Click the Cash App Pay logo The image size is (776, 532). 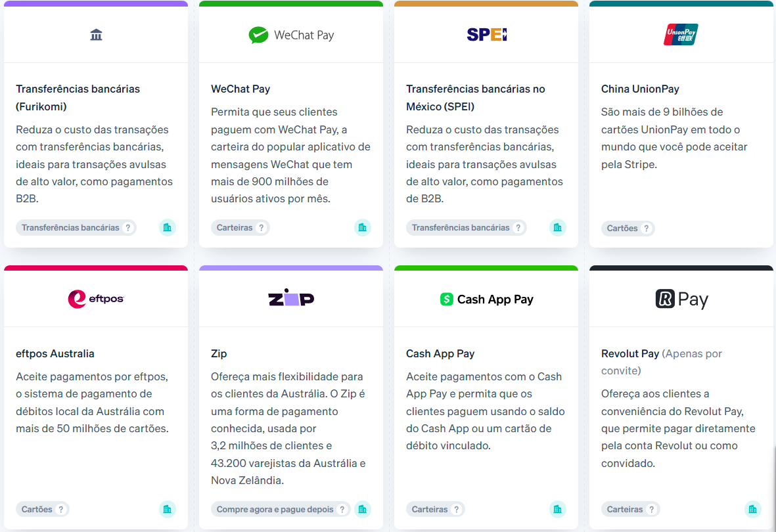(x=486, y=299)
